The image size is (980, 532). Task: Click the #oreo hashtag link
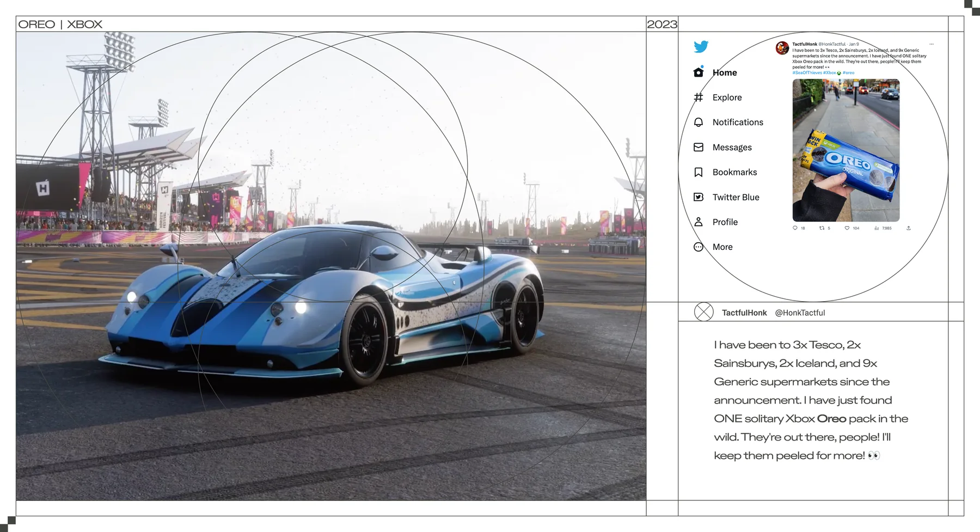click(848, 72)
